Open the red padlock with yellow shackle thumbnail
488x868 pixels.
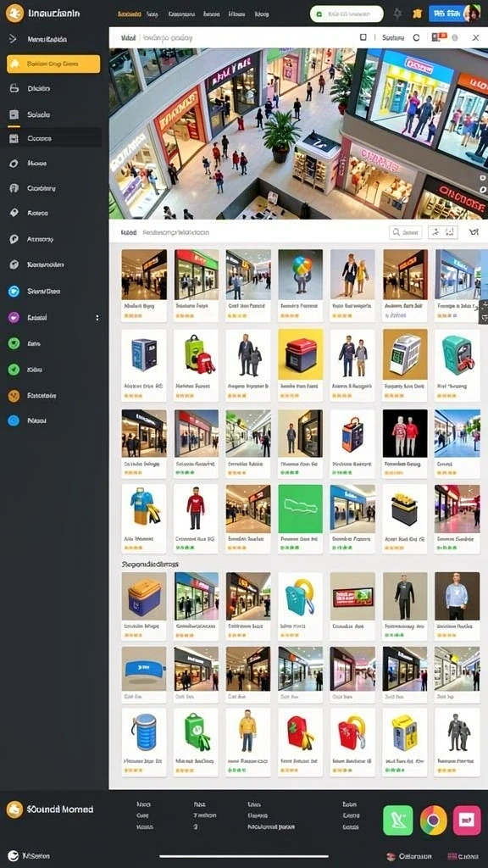[352, 733]
